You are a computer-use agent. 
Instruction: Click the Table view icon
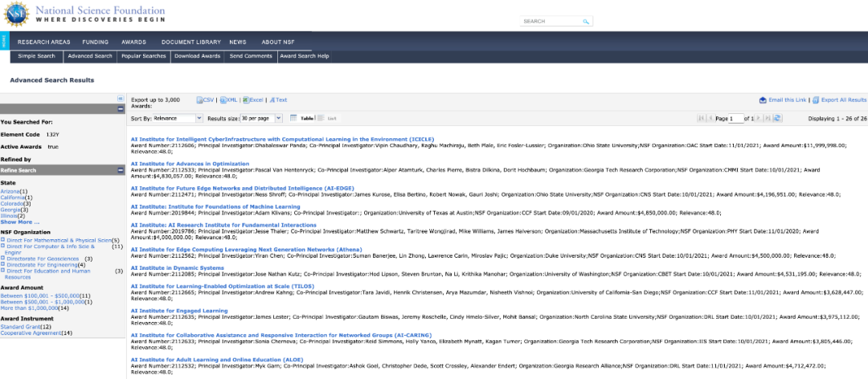tap(293, 118)
